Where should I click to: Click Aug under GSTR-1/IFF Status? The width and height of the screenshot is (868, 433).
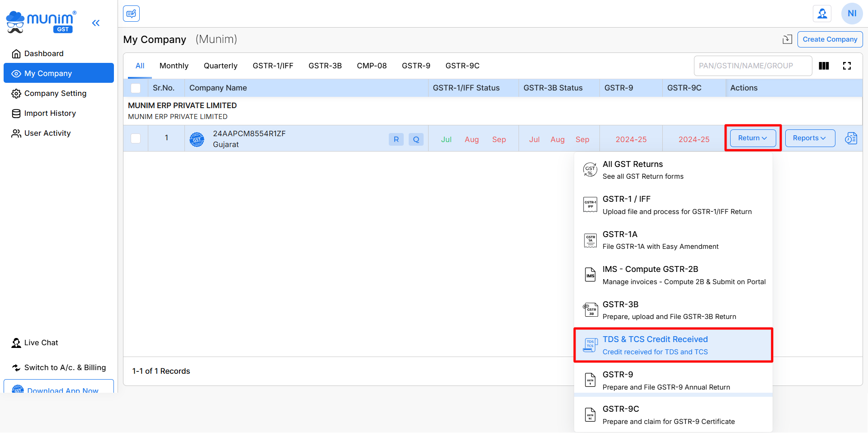[472, 139]
